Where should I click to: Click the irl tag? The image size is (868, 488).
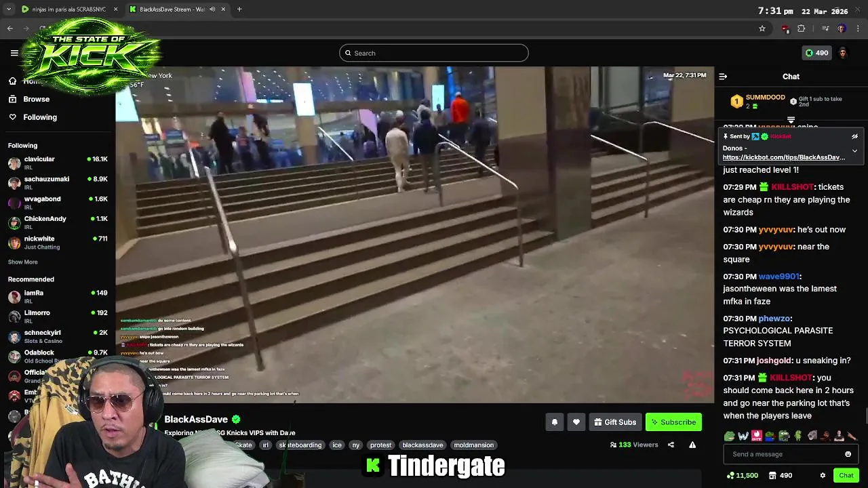pyautogui.click(x=266, y=445)
